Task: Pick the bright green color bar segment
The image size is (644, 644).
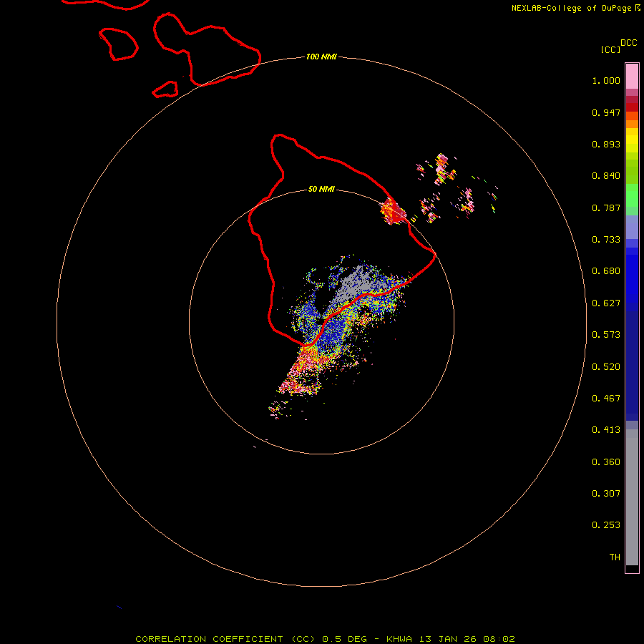Action: coord(632,195)
